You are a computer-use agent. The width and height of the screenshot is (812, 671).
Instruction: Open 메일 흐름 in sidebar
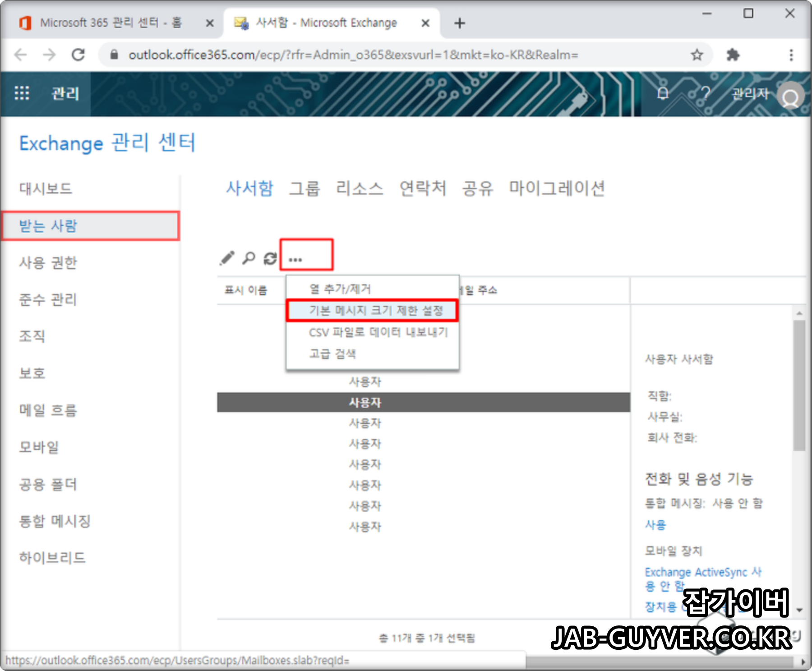(48, 410)
